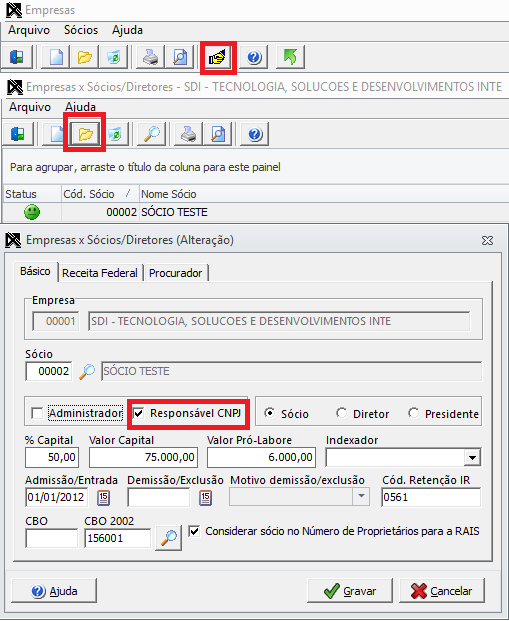Click the magnifier search icon in Sócios/Diretores toolbar
509x621 pixels.
pos(151,134)
